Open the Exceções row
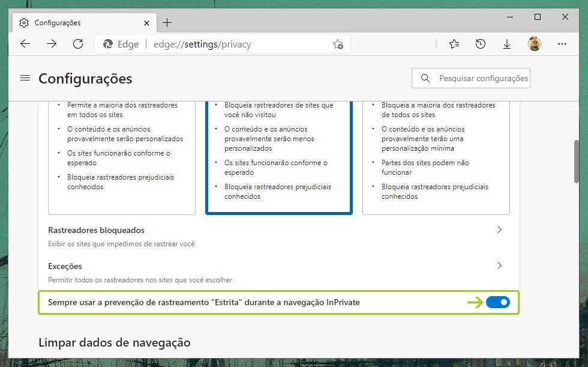Screen dimensions: 588x367 pos(278,273)
